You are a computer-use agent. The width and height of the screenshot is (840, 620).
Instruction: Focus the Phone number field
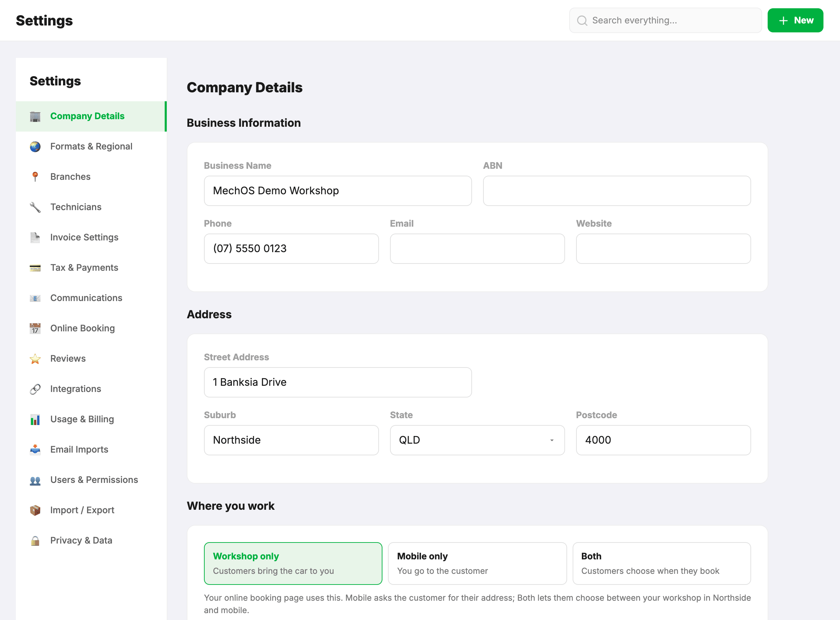point(291,249)
